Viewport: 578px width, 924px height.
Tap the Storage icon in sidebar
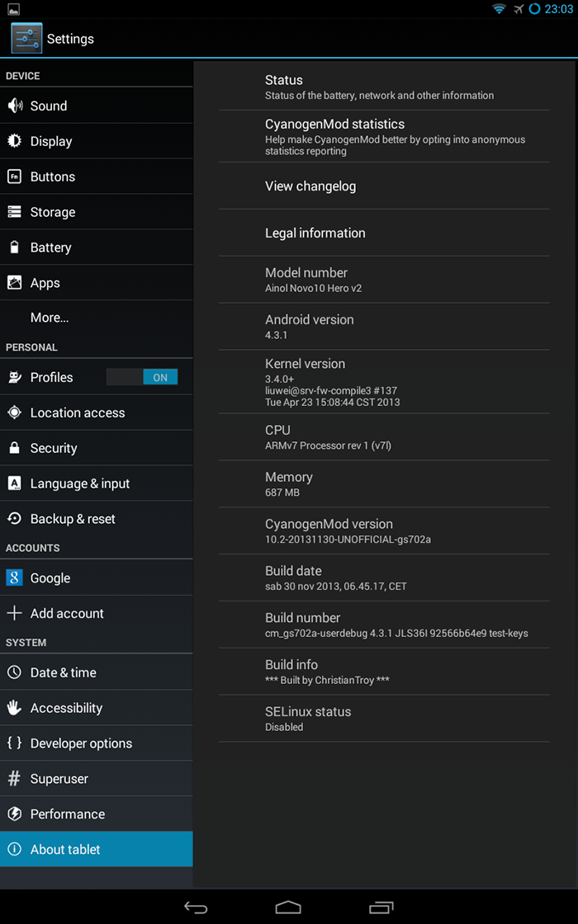pos(14,212)
